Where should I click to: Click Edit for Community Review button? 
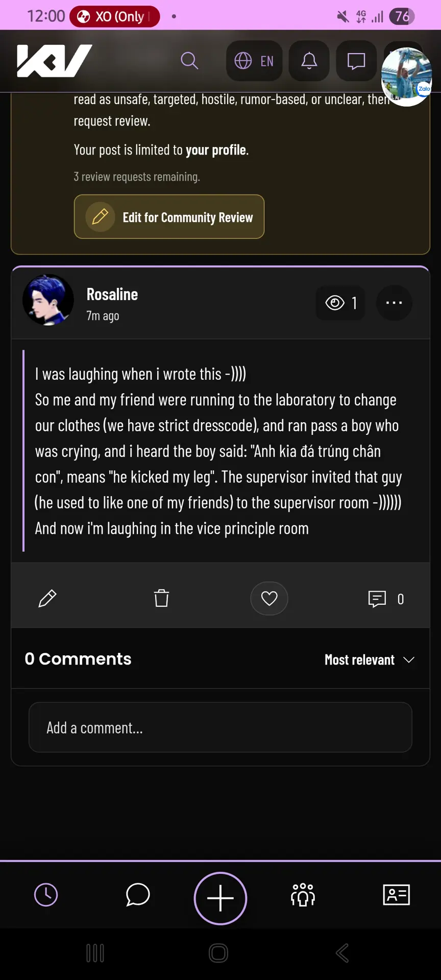(x=169, y=217)
